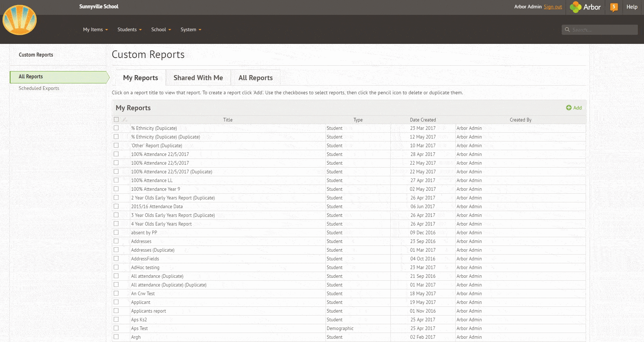This screenshot has width=644, height=342.
Task: Click the green Add plus icon
Action: pos(569,108)
